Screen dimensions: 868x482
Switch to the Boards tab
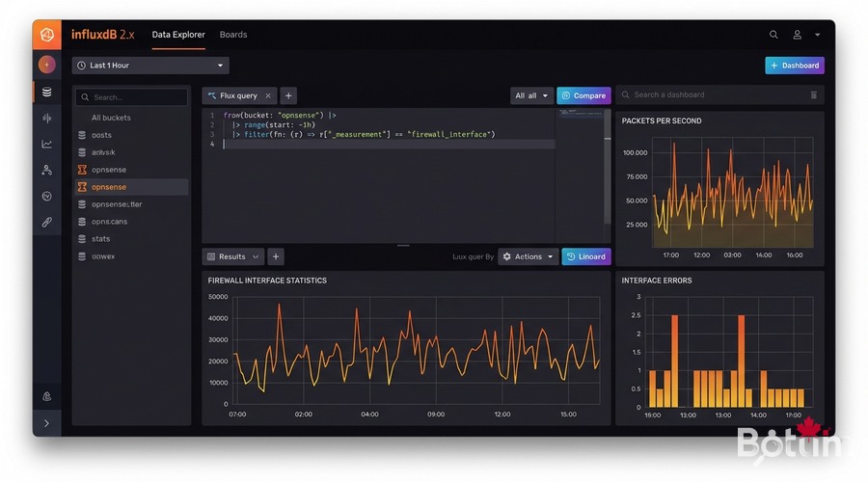[x=233, y=35]
